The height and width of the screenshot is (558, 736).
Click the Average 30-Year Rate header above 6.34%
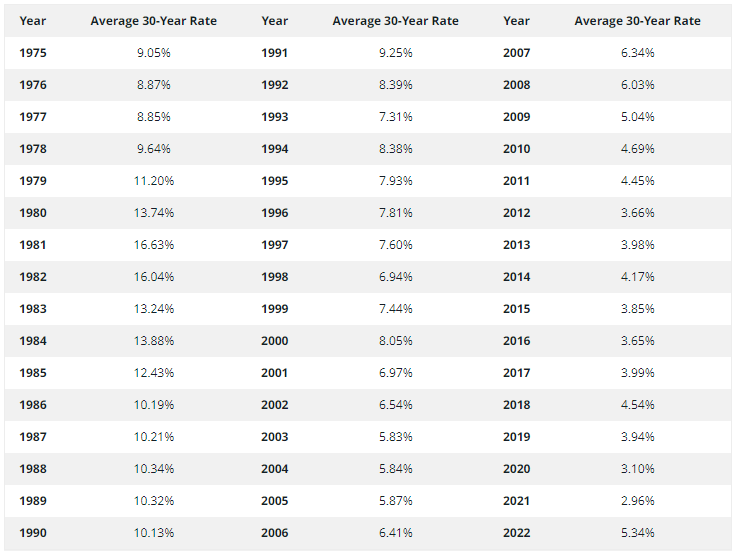pyautogui.click(x=637, y=21)
